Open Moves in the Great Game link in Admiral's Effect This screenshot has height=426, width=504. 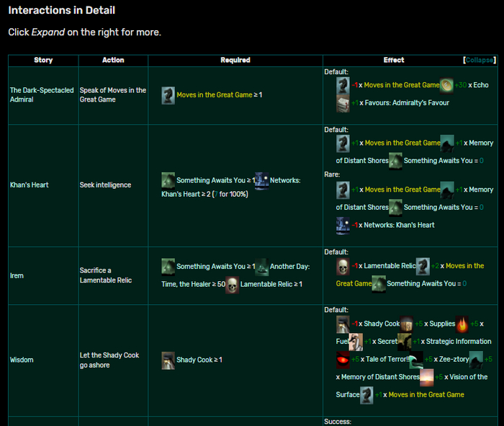pos(402,85)
